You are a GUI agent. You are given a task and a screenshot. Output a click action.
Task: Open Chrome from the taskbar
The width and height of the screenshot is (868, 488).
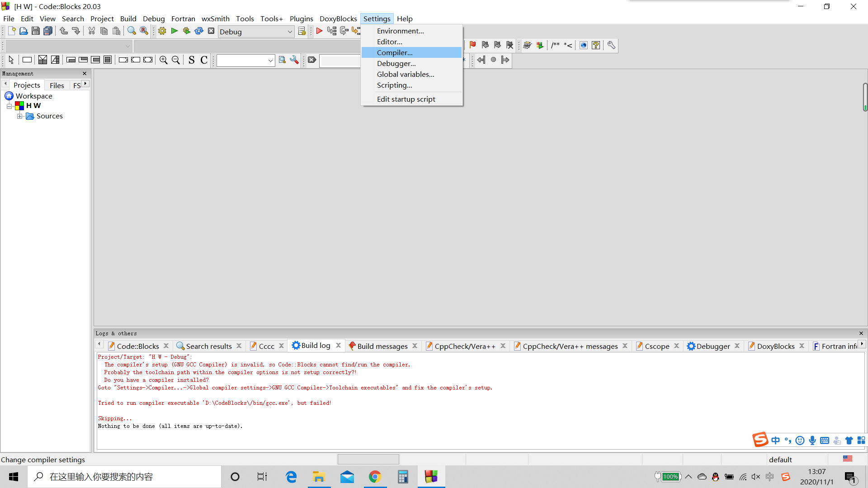click(x=375, y=477)
